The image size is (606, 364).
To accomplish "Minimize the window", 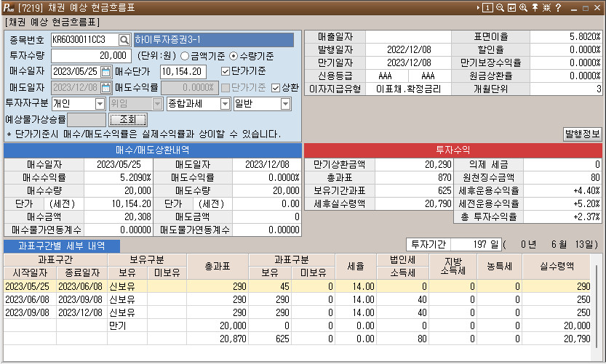I will 574,8.
